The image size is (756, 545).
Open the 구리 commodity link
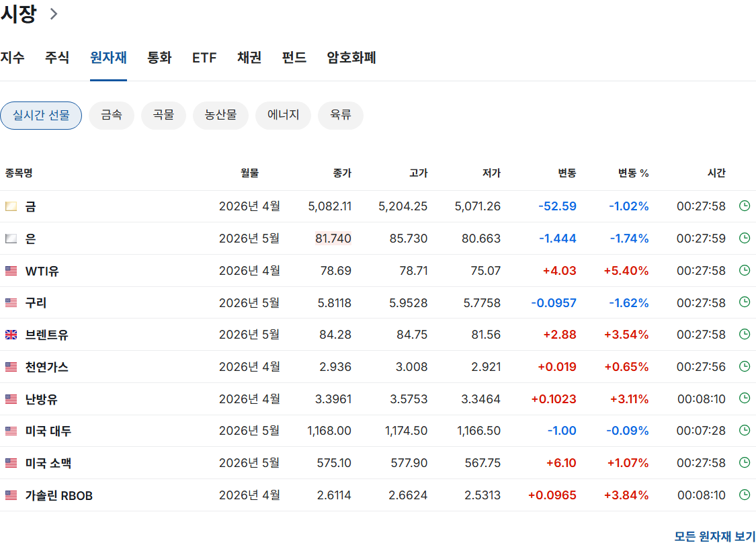[x=36, y=302]
